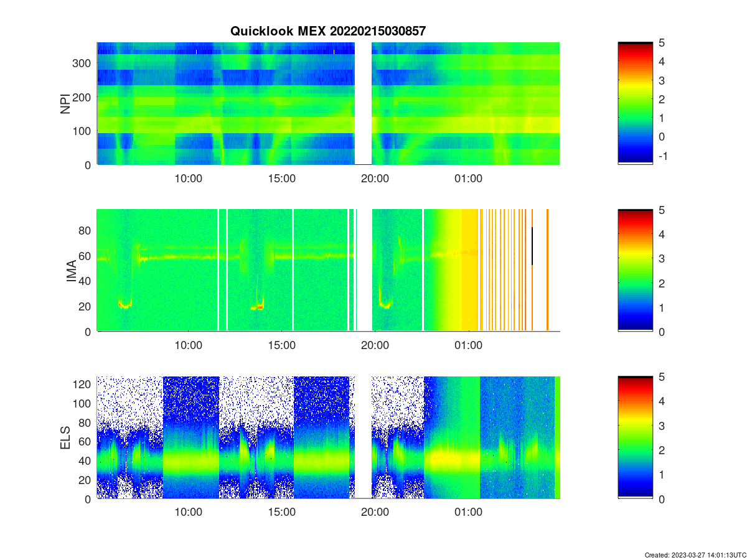Screen dimensions: 747x560
Task: Click the "2" label on ELS colorbar
Action: point(661,450)
